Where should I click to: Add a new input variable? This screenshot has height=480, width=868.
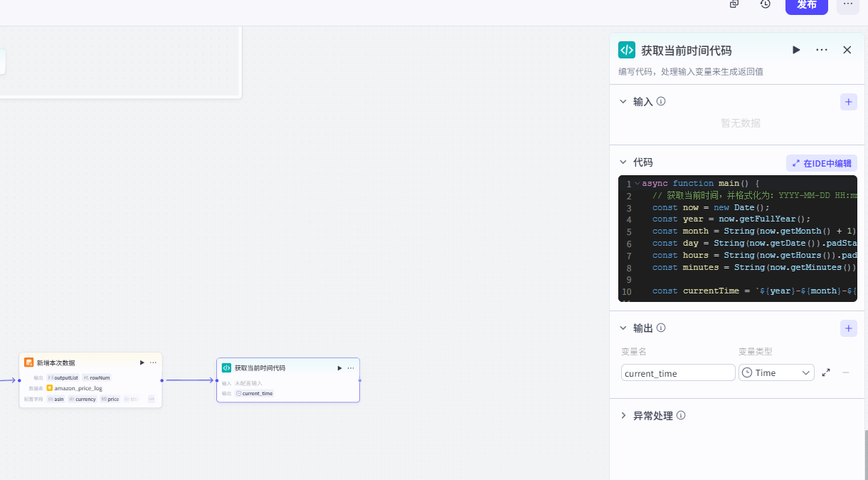[x=848, y=102]
